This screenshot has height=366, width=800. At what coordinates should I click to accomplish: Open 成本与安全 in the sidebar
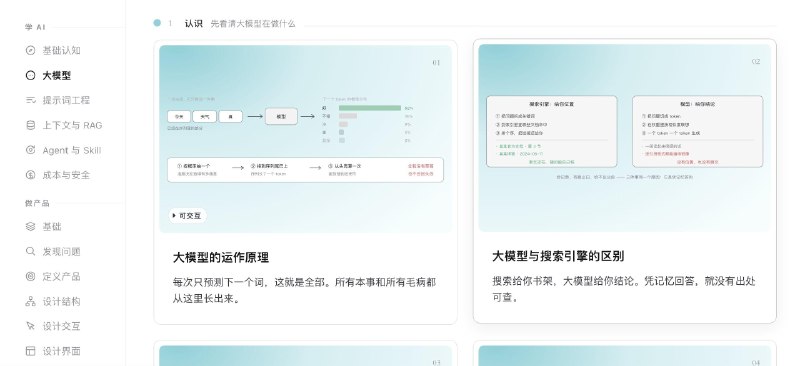(x=66, y=175)
